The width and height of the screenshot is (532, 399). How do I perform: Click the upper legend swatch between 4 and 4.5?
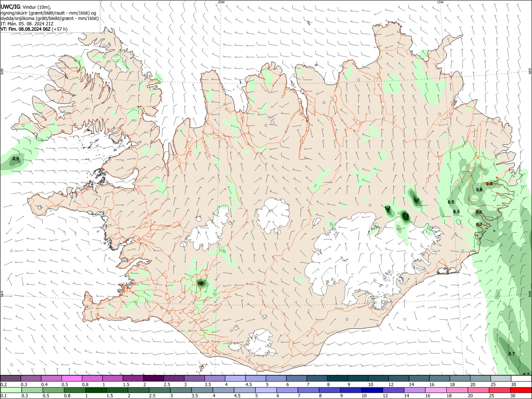point(235,378)
